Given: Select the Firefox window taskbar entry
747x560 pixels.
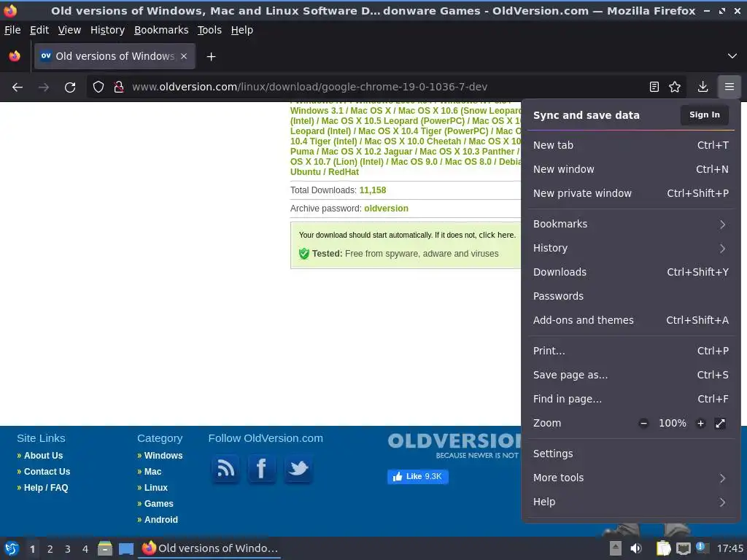Looking at the screenshot, I should (209, 548).
